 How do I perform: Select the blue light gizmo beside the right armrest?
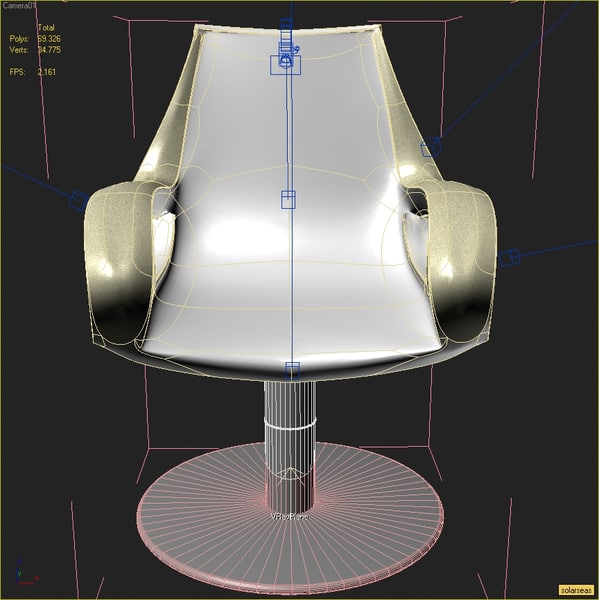[x=510, y=257]
